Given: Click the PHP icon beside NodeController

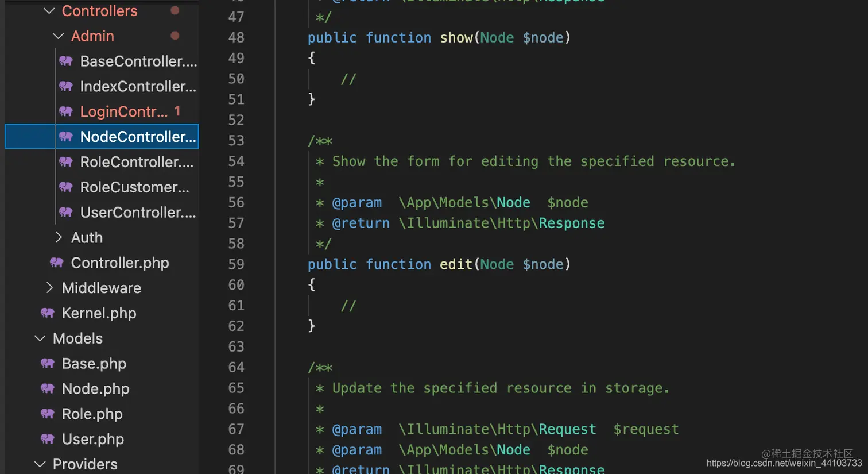Looking at the screenshot, I should click(66, 137).
